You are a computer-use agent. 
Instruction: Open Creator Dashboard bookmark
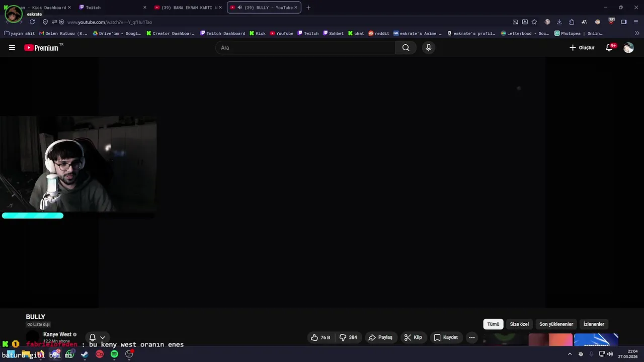[x=171, y=34]
